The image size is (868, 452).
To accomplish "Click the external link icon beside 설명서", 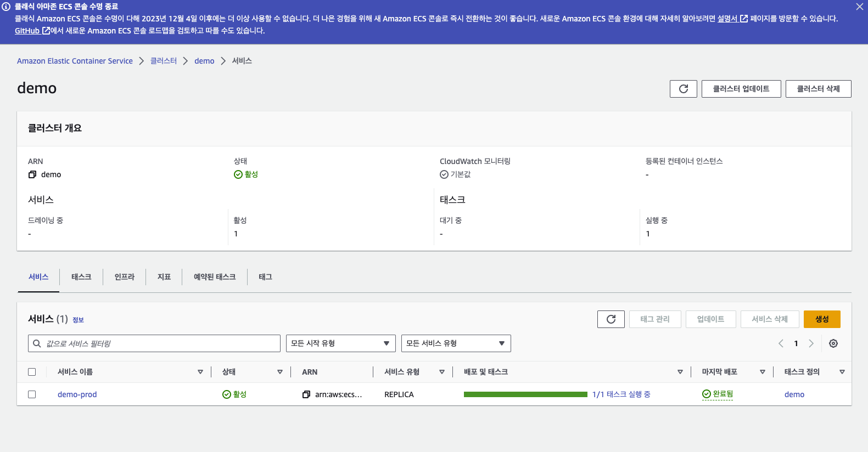I will pos(744,19).
